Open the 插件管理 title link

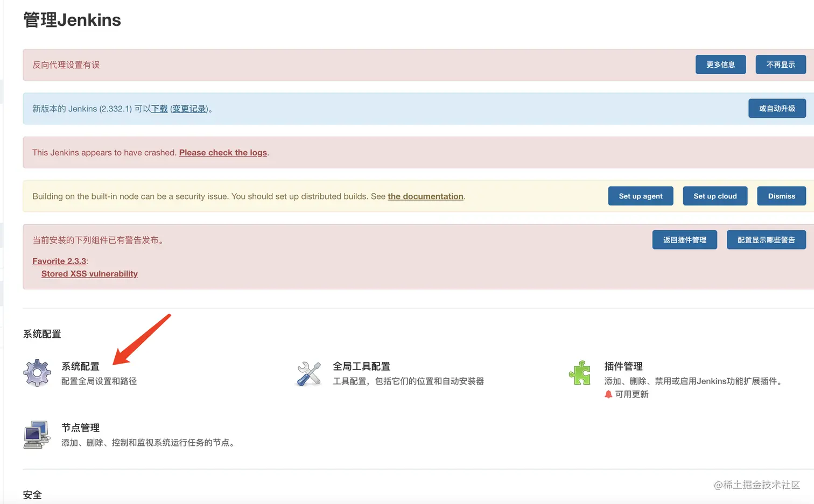[623, 366]
